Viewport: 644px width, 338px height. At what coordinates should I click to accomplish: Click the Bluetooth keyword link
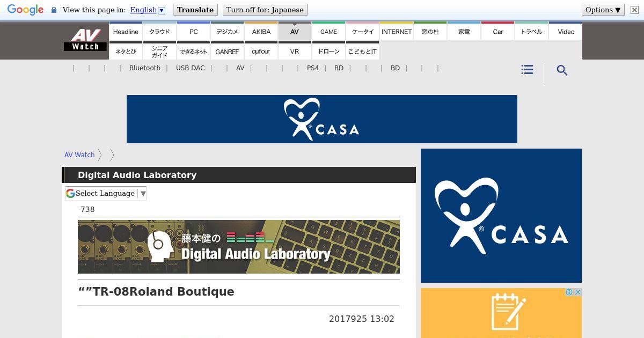145,68
